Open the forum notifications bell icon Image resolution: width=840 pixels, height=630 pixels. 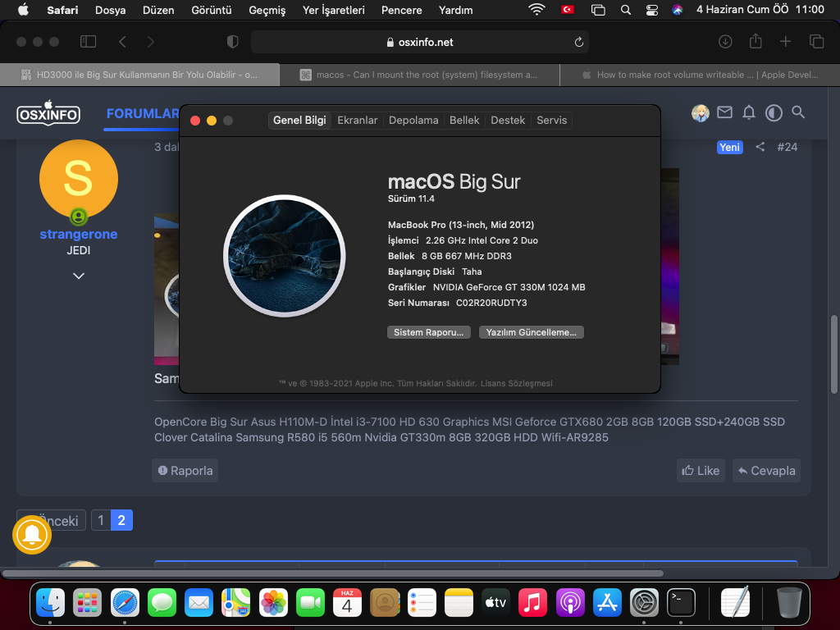[x=749, y=113]
